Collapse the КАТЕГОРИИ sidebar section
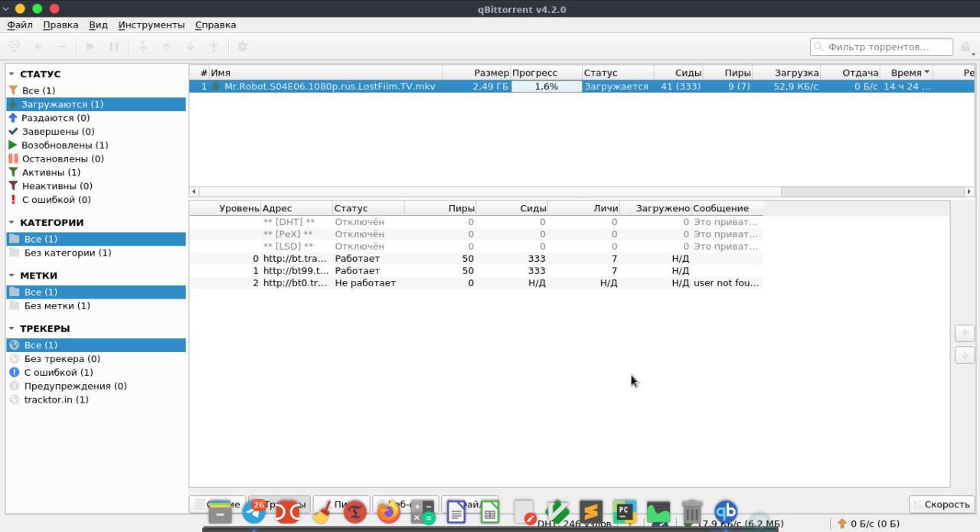 coord(12,223)
